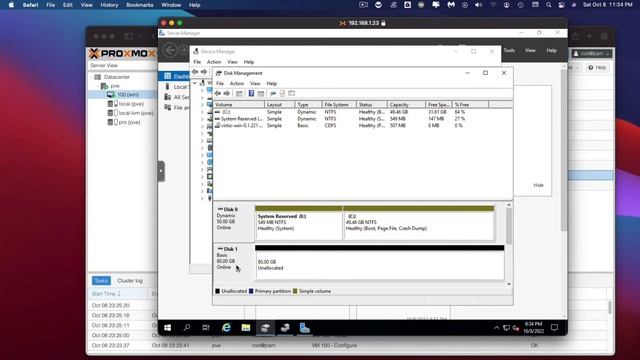Launch Internet Explorer from taskbar
Image resolution: width=640 pixels, height=360 pixels.
(x=226, y=328)
